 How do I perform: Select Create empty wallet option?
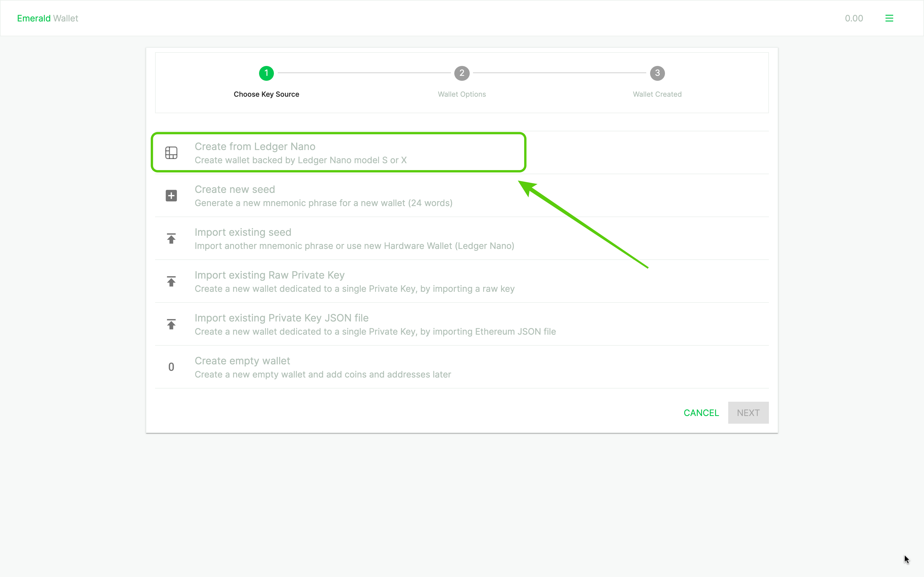pyautogui.click(x=242, y=361)
